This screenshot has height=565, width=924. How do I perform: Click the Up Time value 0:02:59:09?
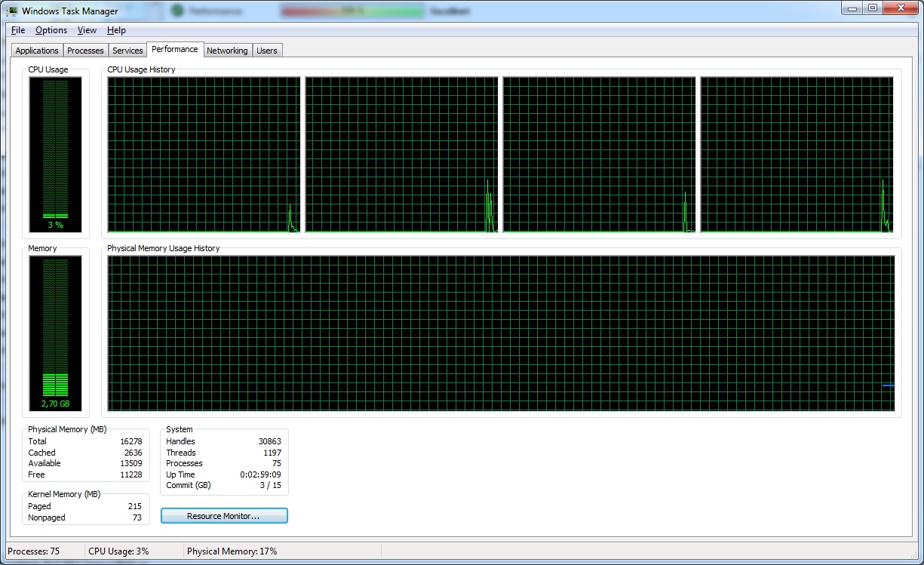(262, 474)
